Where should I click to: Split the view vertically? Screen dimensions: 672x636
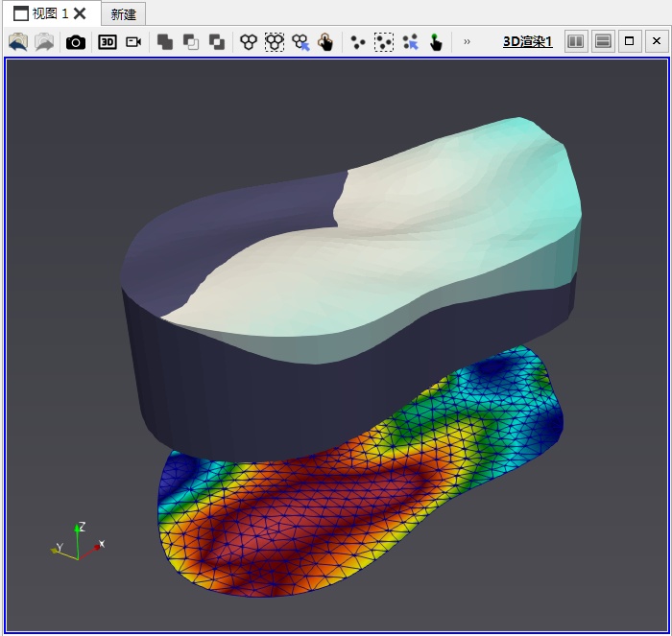[x=603, y=41]
